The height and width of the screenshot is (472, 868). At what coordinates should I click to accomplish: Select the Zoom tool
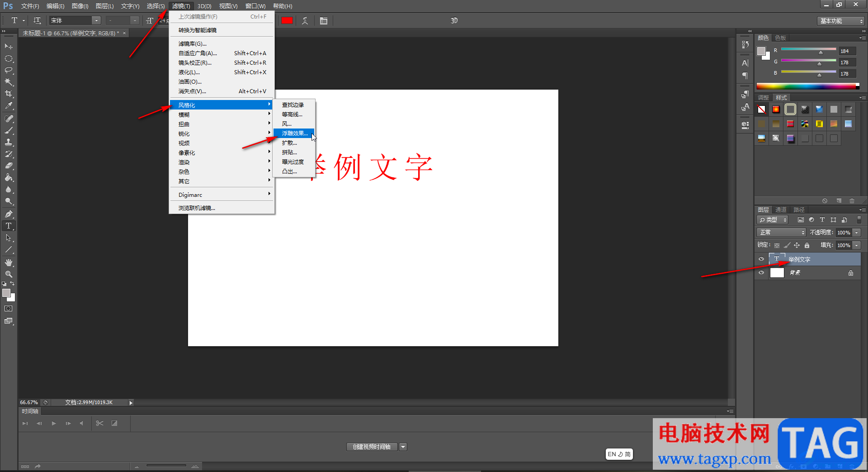point(9,274)
